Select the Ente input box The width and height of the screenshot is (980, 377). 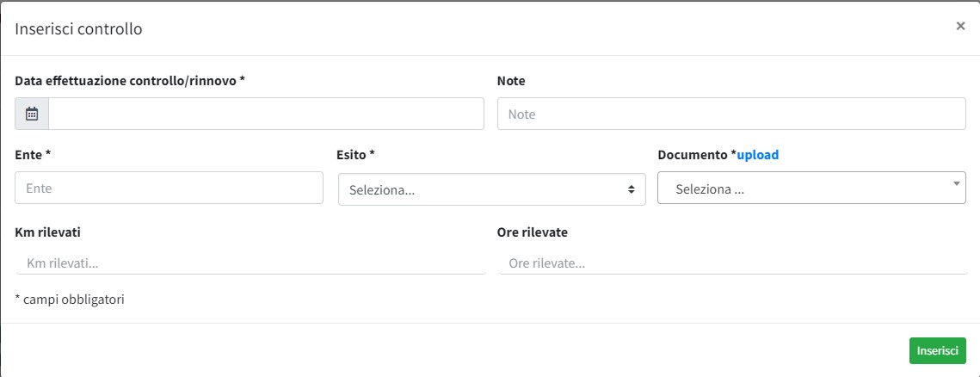point(169,188)
